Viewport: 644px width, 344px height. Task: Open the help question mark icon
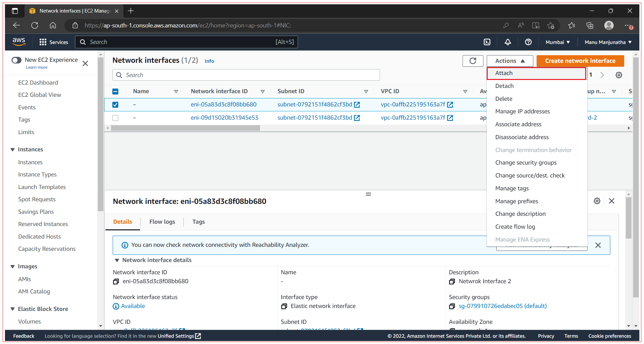coord(528,42)
